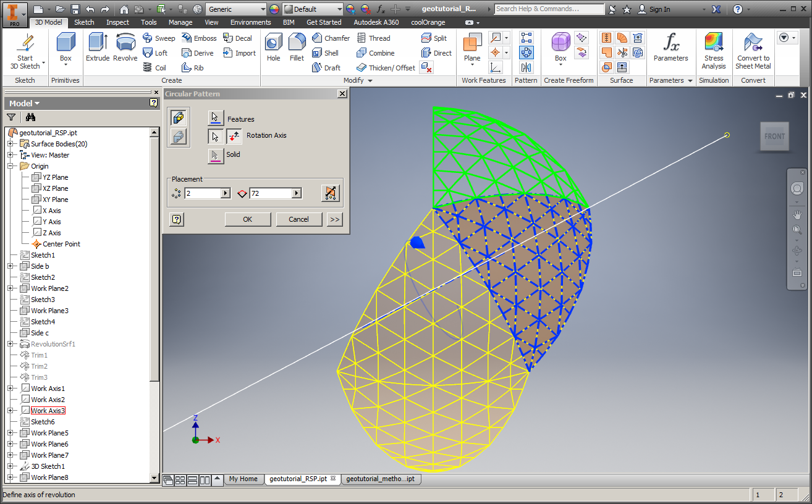
Task: Activate Solid selection arrow in dialog
Action: coord(215,155)
